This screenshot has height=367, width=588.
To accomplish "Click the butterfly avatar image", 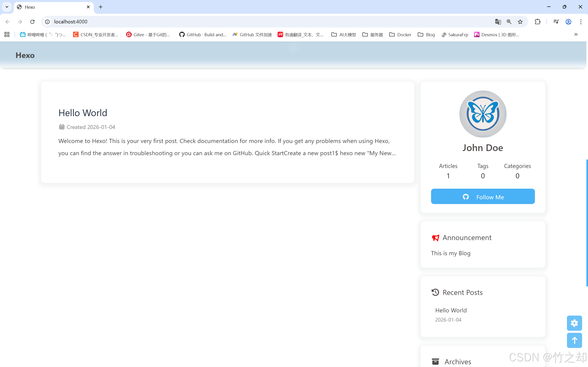I will click(483, 114).
